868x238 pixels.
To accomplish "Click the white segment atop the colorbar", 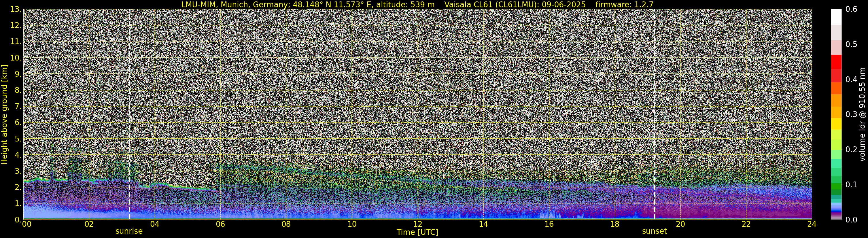I will tap(836, 17).
